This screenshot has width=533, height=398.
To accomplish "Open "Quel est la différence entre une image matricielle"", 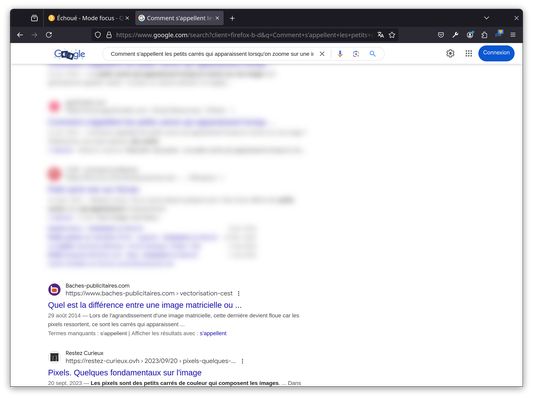I will [x=145, y=305].
